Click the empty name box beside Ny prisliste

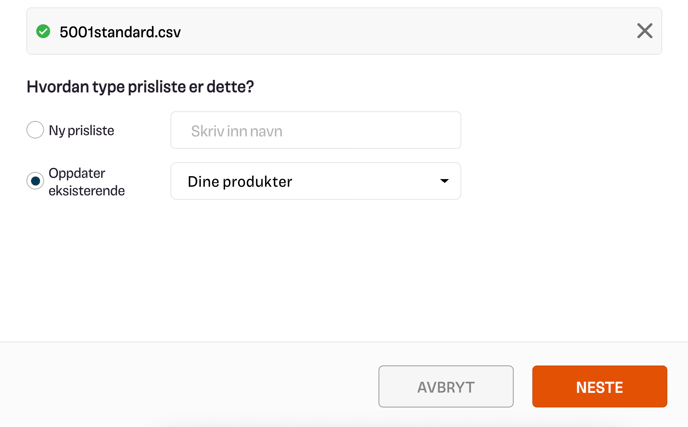click(x=315, y=130)
